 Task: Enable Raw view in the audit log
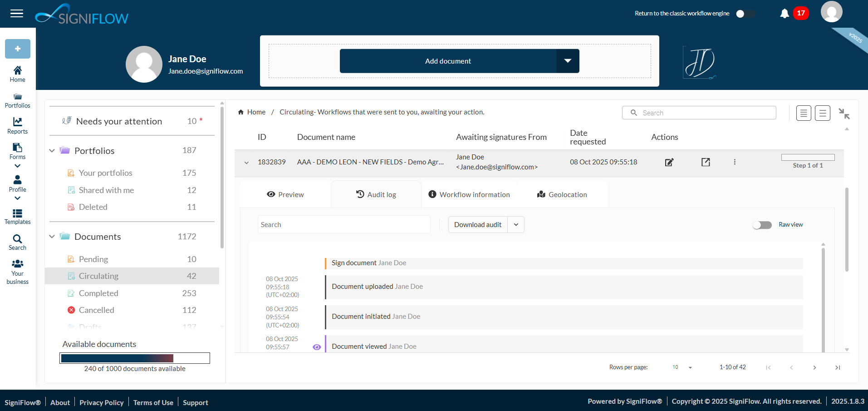click(x=762, y=224)
